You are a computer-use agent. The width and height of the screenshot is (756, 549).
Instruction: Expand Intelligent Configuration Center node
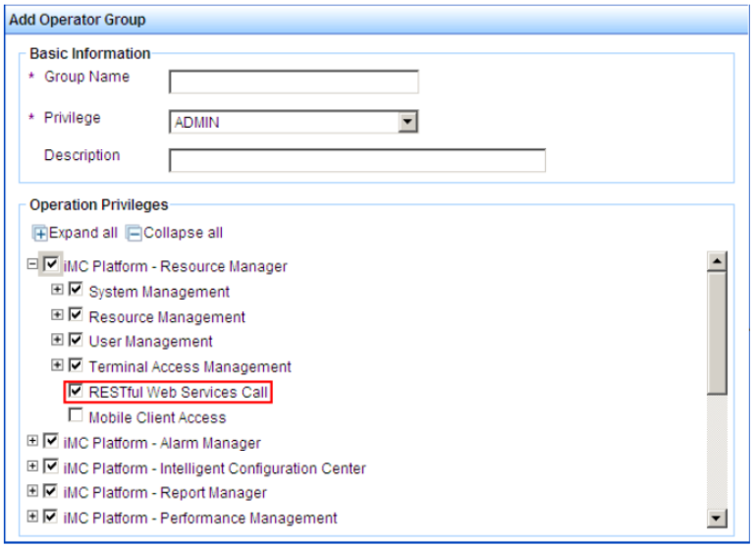(32, 467)
